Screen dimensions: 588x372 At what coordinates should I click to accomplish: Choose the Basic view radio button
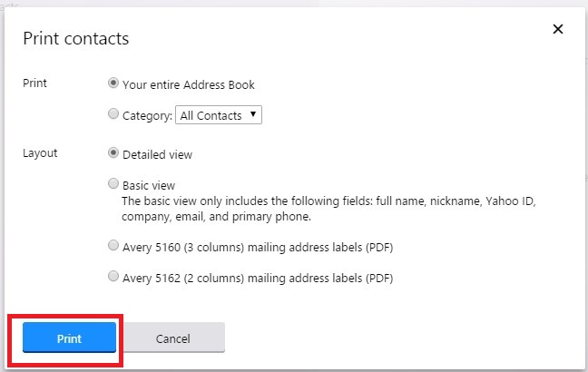coord(113,184)
